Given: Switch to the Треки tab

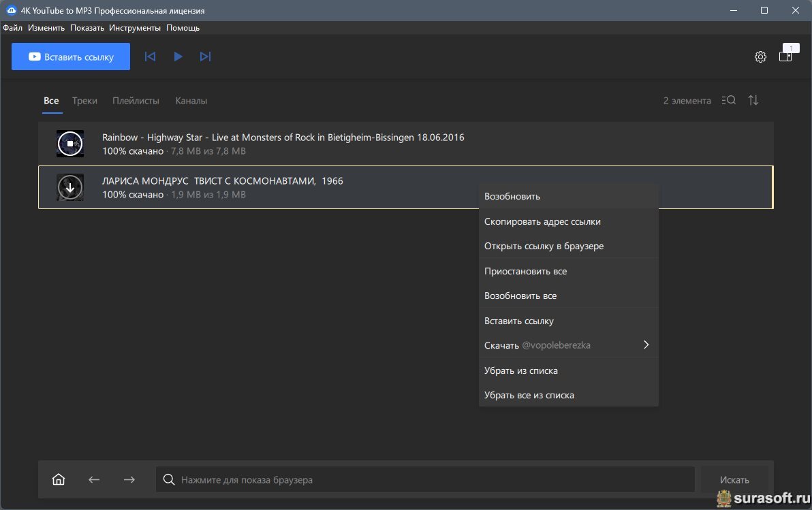Looking at the screenshot, I should pyautogui.click(x=84, y=101).
